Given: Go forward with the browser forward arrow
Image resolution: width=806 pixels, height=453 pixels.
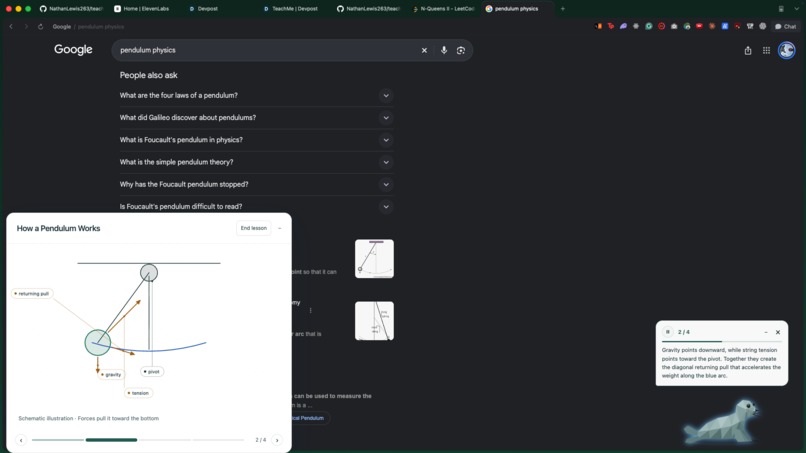Looking at the screenshot, I should tap(26, 26).
